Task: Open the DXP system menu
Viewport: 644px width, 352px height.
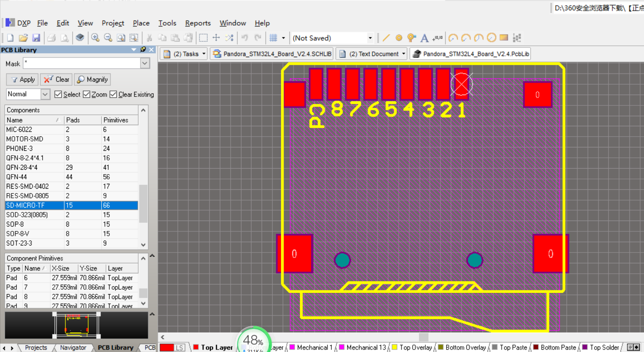Action: click(18, 23)
